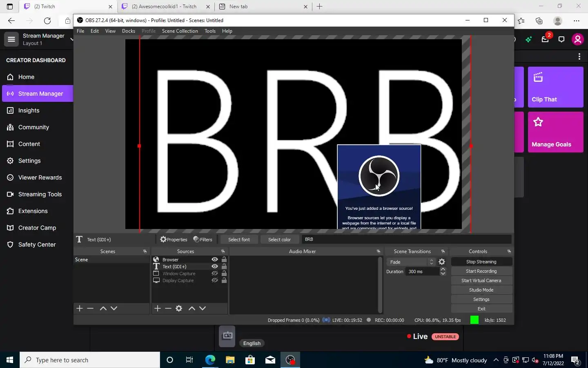Viewport: 588px width, 368px height.
Task: Open the Tools menu in OBS
Action: (x=210, y=31)
